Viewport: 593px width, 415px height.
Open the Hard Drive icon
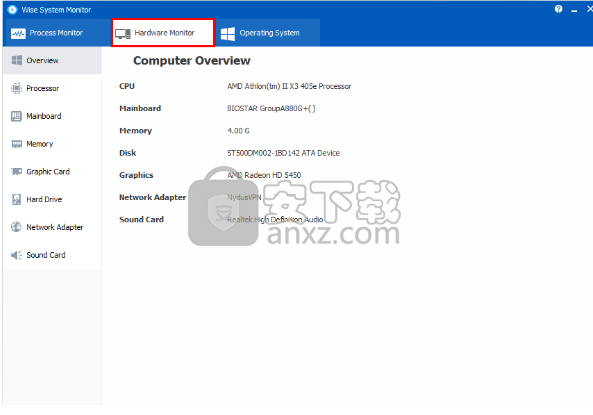16,199
